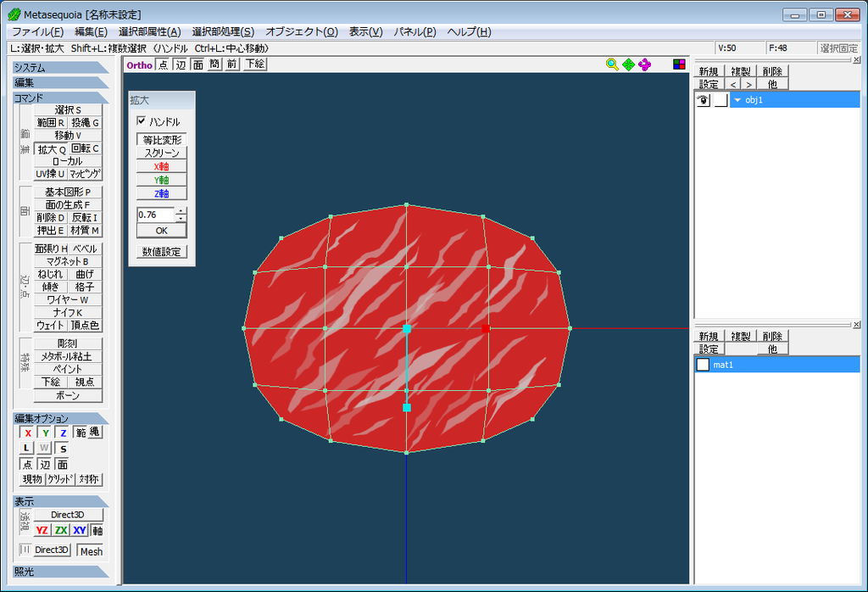Toggle 簡 simple display in viewport toolbar
Screen dimensions: 868x592
click(x=214, y=64)
